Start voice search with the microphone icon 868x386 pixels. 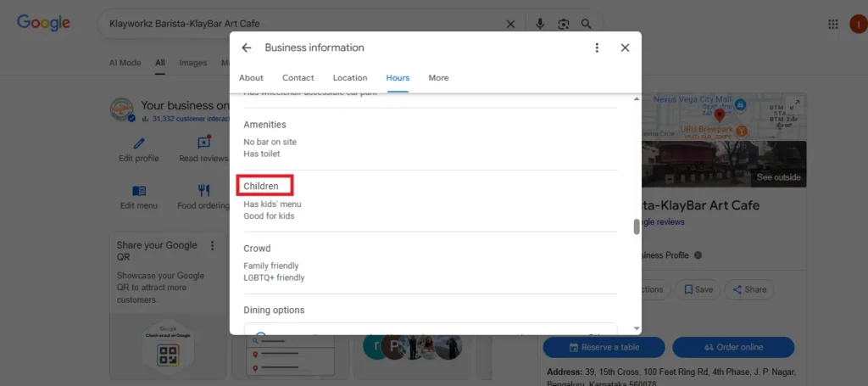540,24
